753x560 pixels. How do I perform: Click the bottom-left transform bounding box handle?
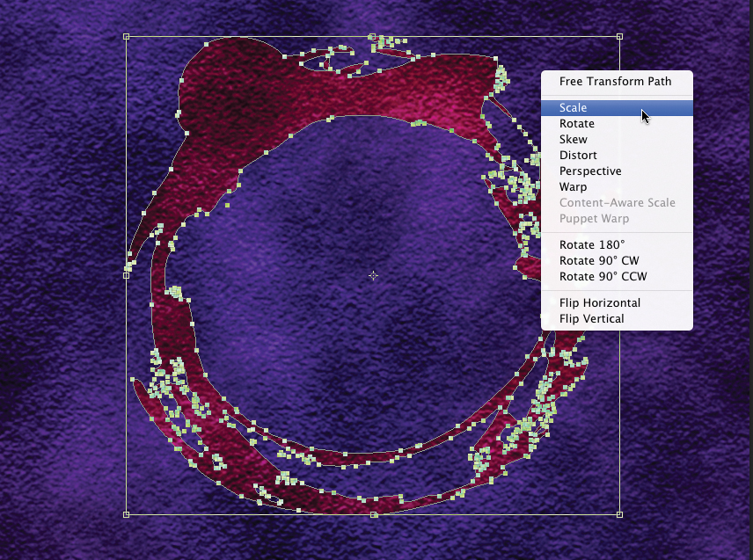point(127,514)
